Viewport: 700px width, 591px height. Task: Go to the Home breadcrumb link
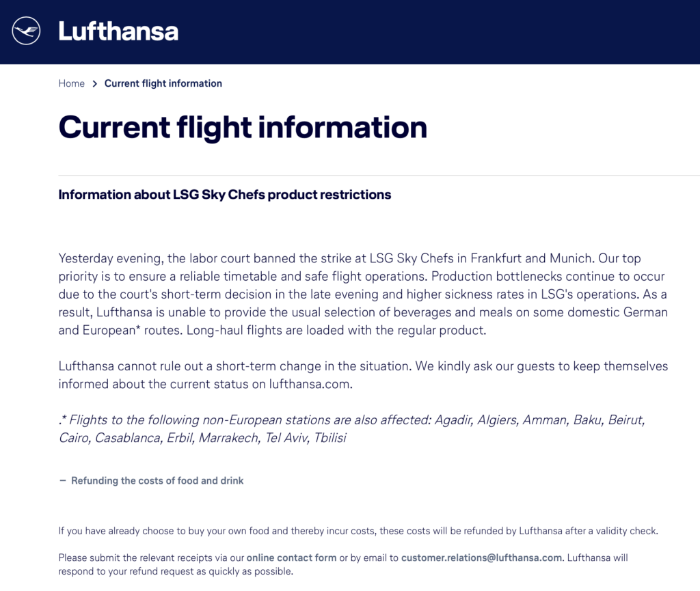pyautogui.click(x=71, y=83)
